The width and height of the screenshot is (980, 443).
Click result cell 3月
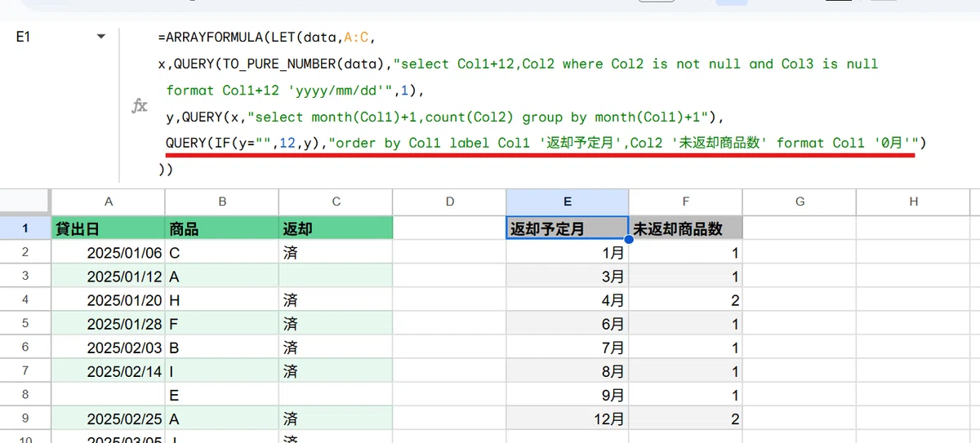click(568, 277)
